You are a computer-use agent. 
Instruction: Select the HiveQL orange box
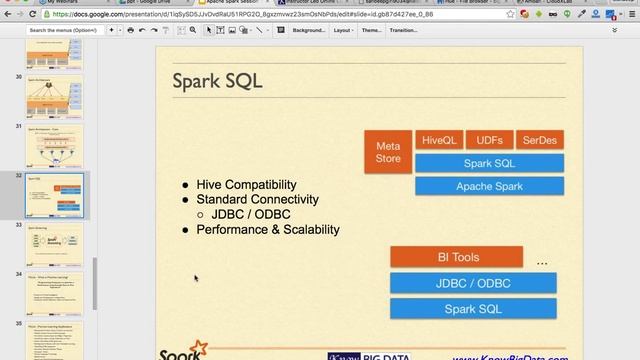439,140
